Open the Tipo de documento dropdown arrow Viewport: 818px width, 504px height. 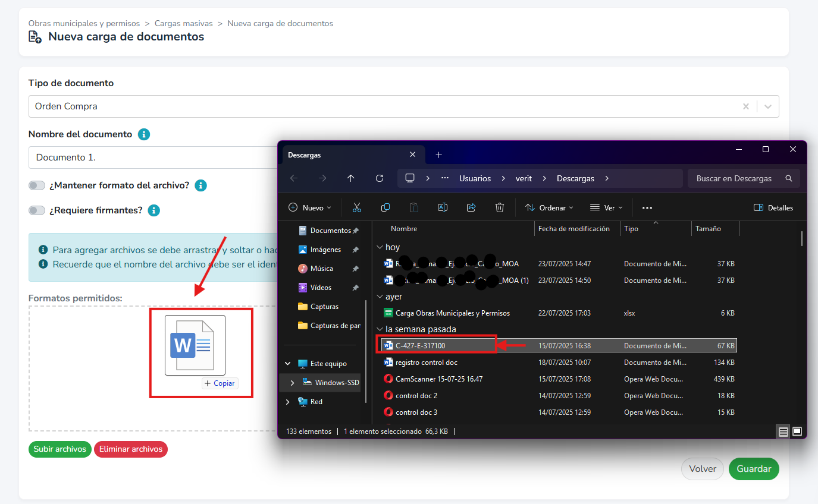coord(768,106)
